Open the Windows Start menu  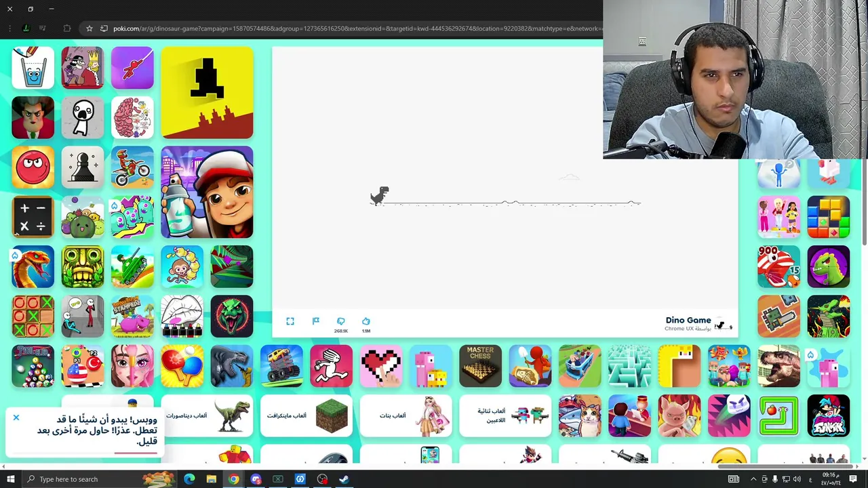pyautogui.click(x=10, y=479)
